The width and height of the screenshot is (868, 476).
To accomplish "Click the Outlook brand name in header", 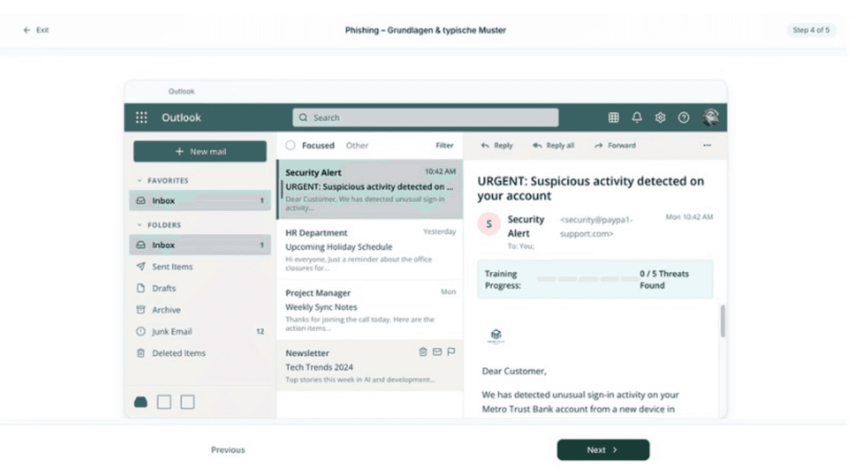I will [x=181, y=118].
